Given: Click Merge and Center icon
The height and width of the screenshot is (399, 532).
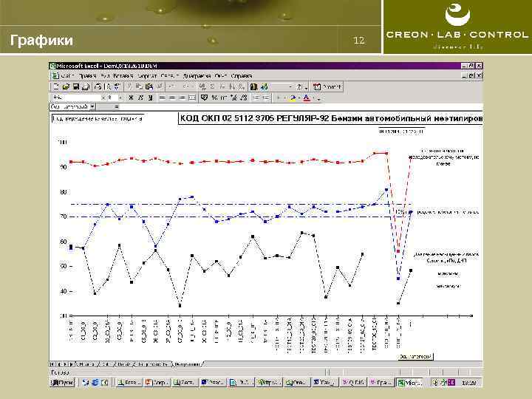Looking at the screenshot, I should [x=192, y=98].
